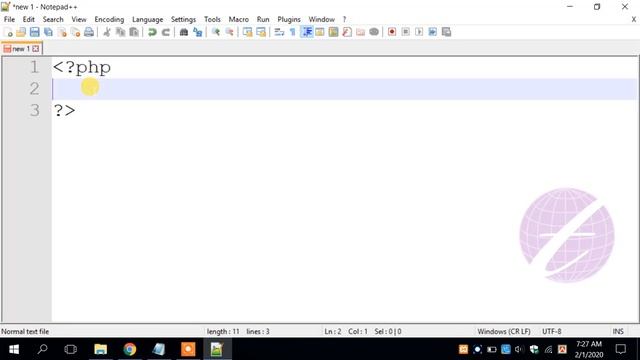Screen dimensions: 640x360
Task: Click Run a Macro Multiple Times icon
Action: tap(433, 32)
